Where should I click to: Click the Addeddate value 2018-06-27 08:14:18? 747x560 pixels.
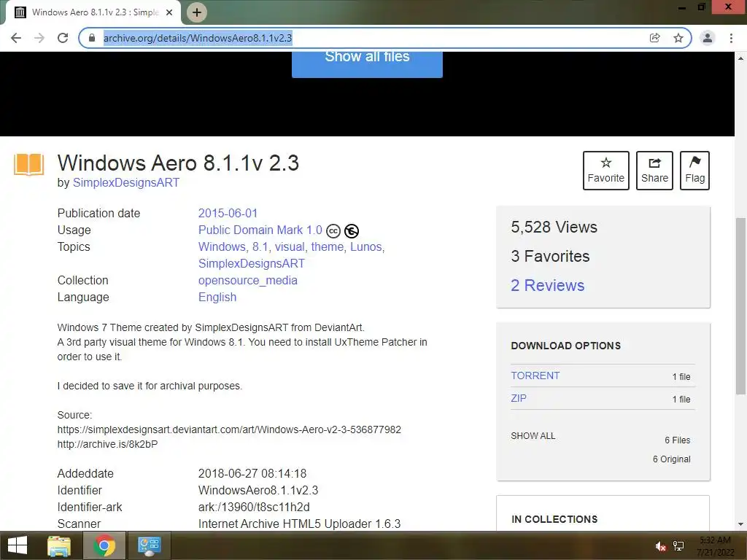tap(252, 474)
